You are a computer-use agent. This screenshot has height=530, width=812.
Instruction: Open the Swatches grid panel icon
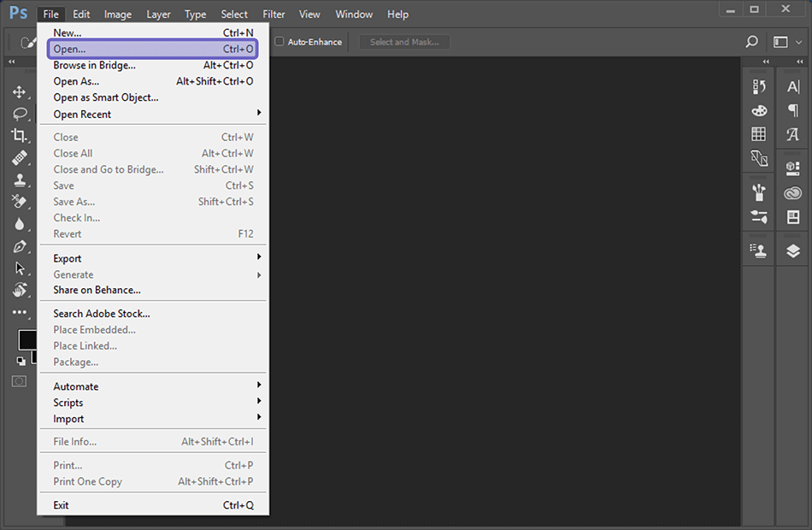759,134
